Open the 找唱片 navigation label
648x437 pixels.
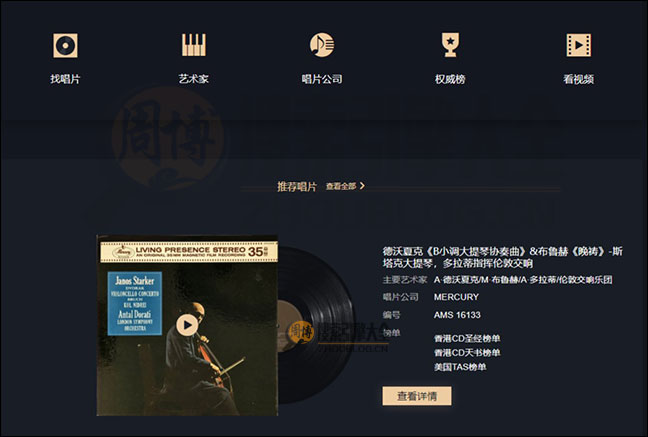point(65,79)
